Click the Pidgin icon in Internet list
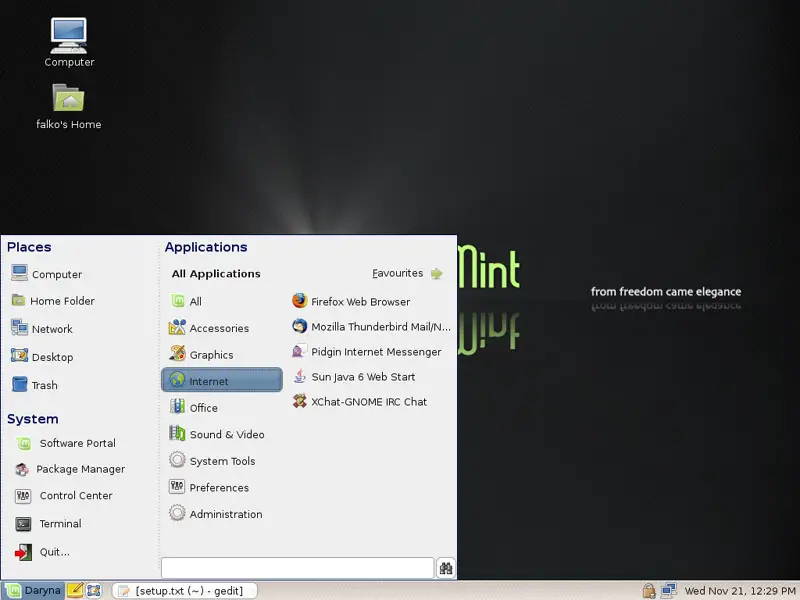 [299, 351]
